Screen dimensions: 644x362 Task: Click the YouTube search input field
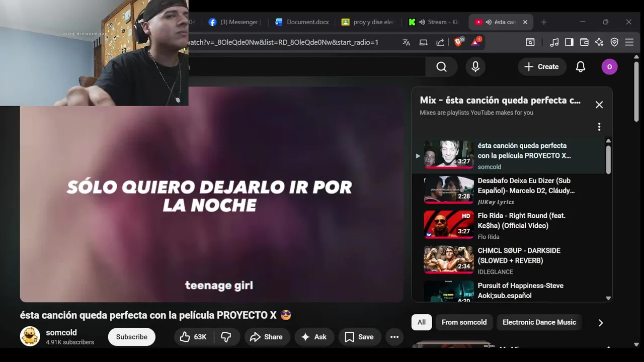coord(307,67)
